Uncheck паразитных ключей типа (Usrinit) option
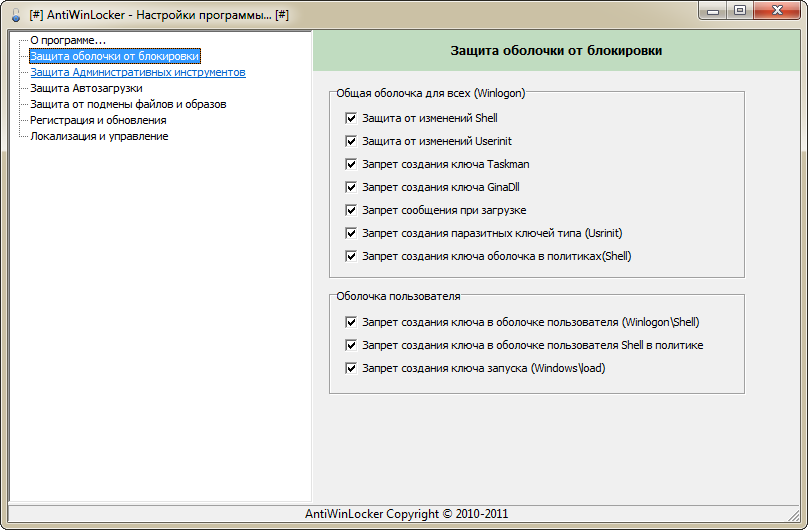Viewport: 808px width, 530px height. (351, 233)
